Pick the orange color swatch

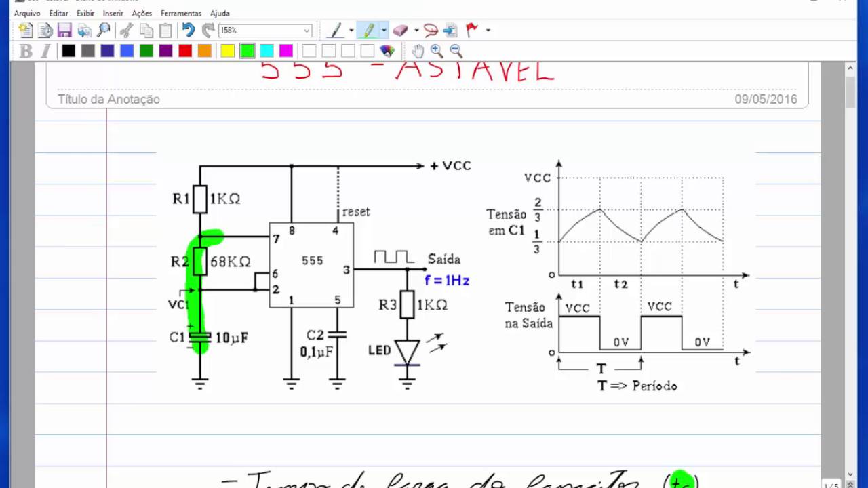tap(205, 51)
